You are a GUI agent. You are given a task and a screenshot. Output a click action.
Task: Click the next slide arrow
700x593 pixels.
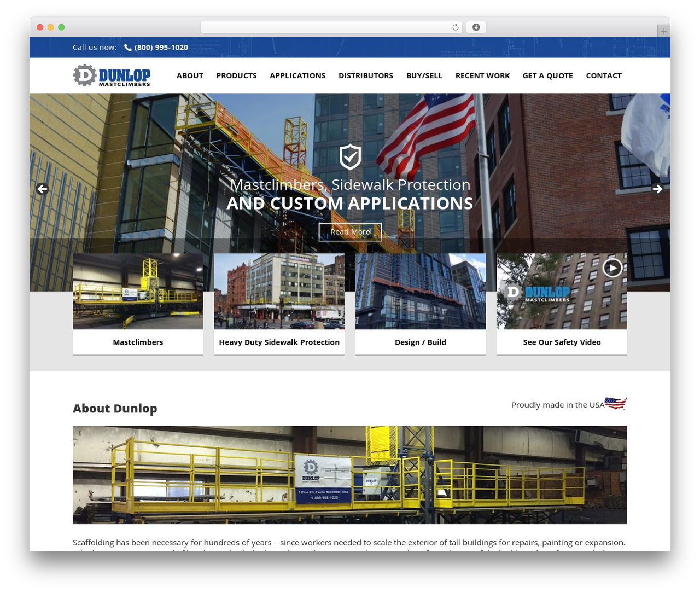pos(657,189)
